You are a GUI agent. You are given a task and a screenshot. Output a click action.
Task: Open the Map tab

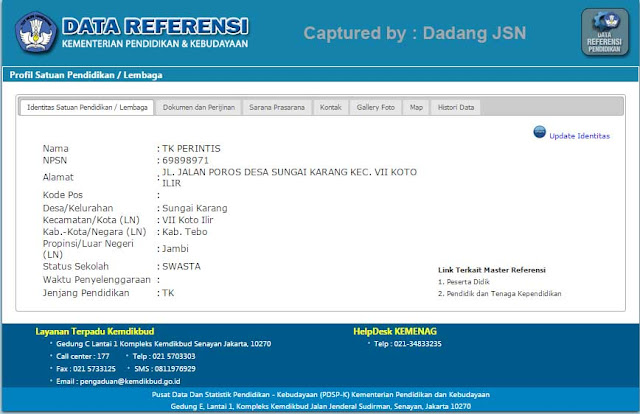(x=416, y=107)
